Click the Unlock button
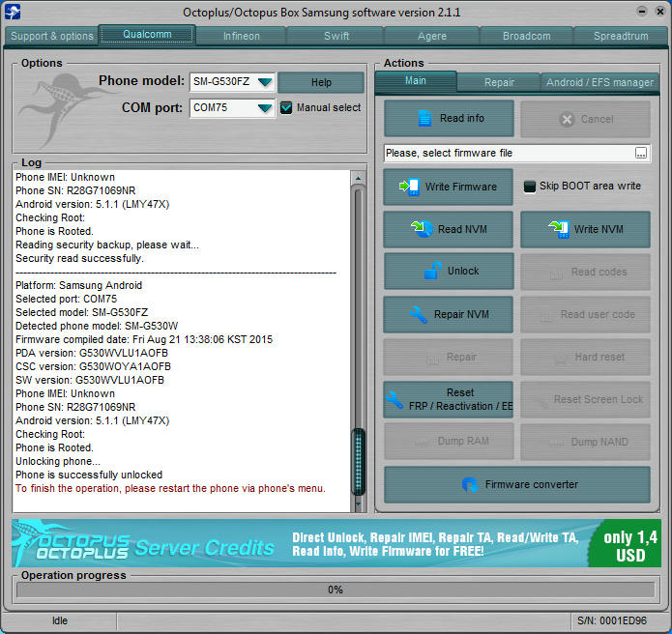 (449, 271)
